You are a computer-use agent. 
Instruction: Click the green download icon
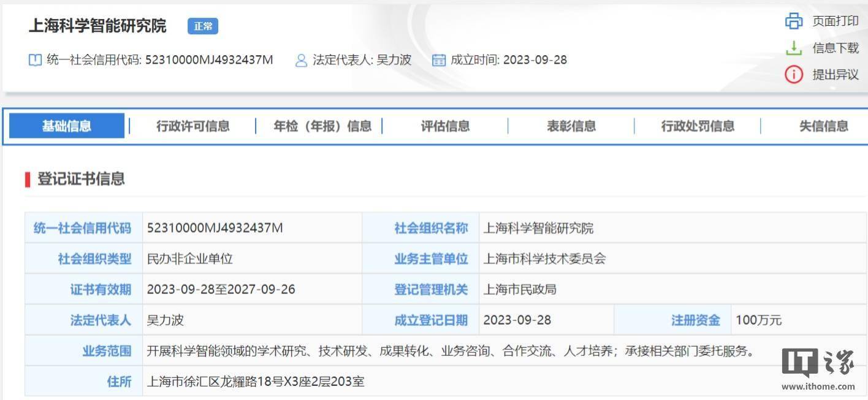794,48
